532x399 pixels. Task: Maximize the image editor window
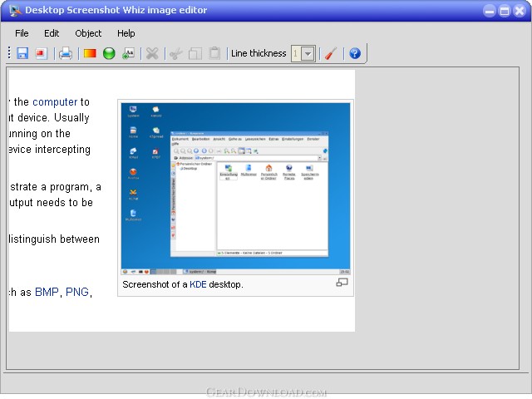(x=505, y=11)
